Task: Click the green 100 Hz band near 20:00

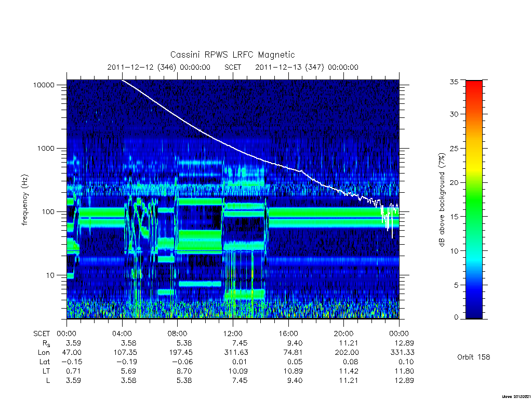Action: click(x=344, y=212)
